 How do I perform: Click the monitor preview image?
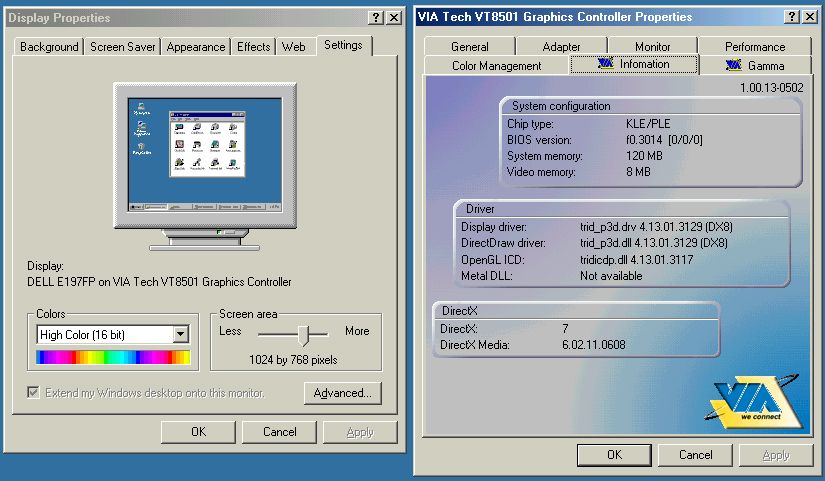coord(205,166)
